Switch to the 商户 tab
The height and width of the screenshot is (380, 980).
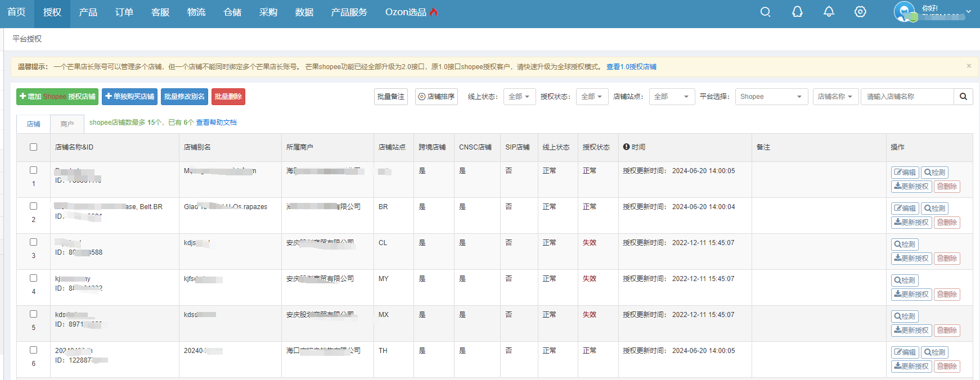68,124
